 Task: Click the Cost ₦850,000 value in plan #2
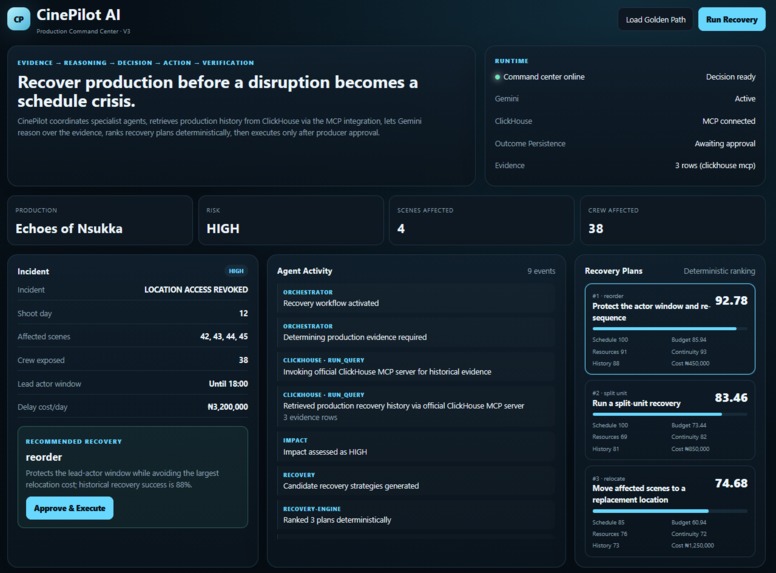pos(690,449)
